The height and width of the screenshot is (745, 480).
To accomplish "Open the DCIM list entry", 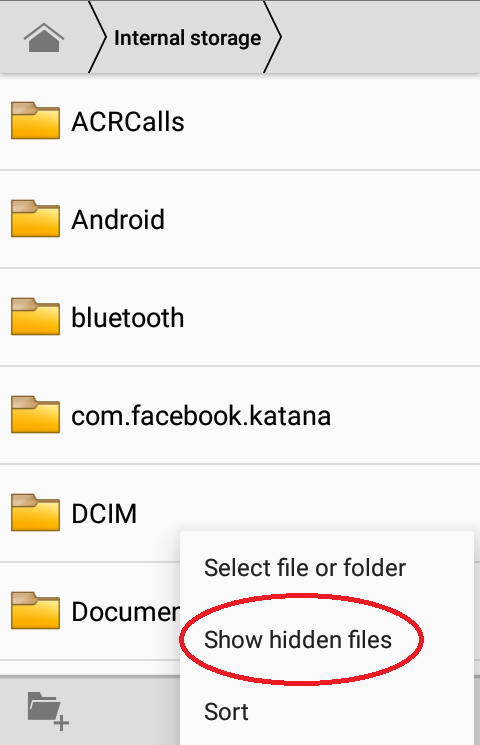I will 240,513.
